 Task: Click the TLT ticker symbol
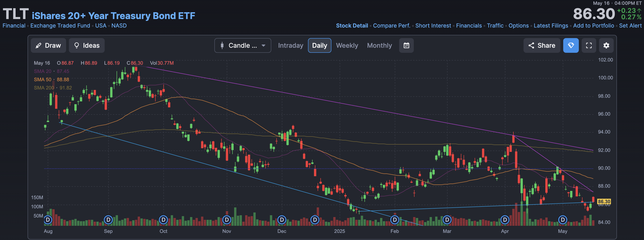[16, 14]
